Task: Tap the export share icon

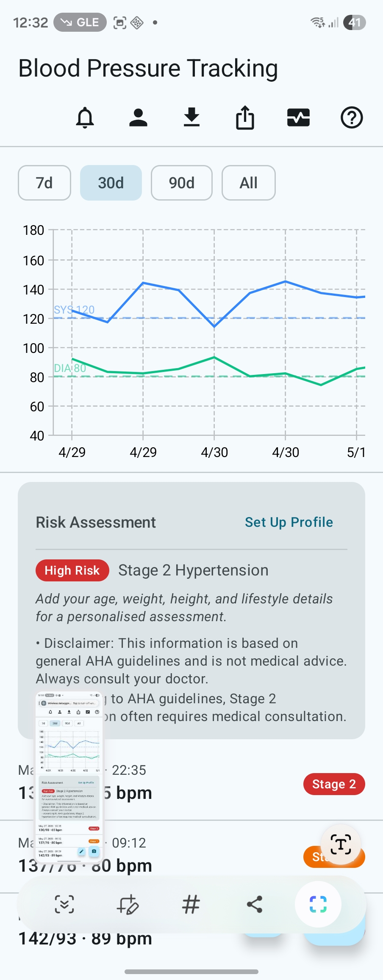Action: pos(245,117)
